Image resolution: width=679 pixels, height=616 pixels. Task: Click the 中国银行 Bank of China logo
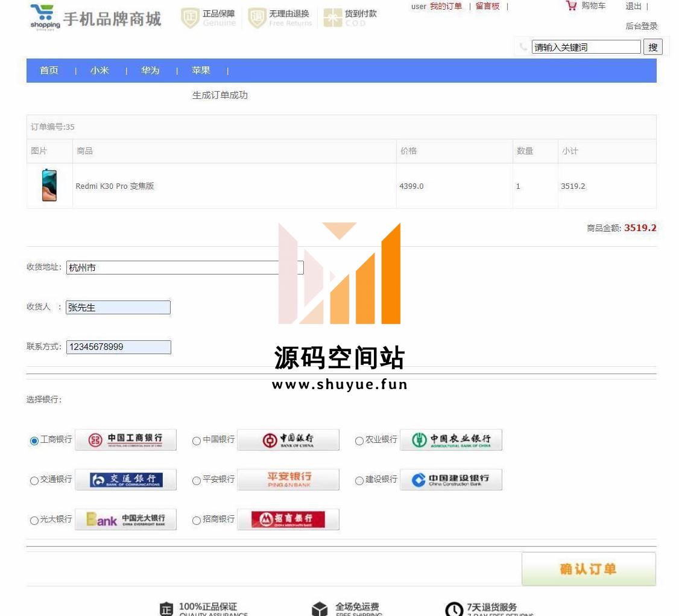click(x=288, y=440)
